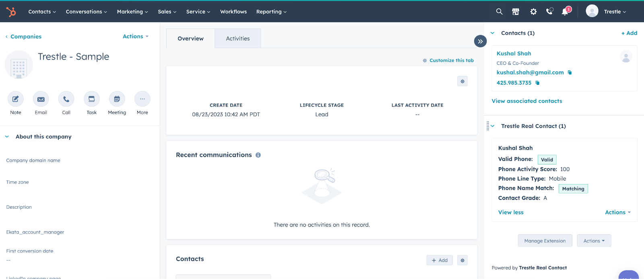Create a Note for this company

[16, 99]
